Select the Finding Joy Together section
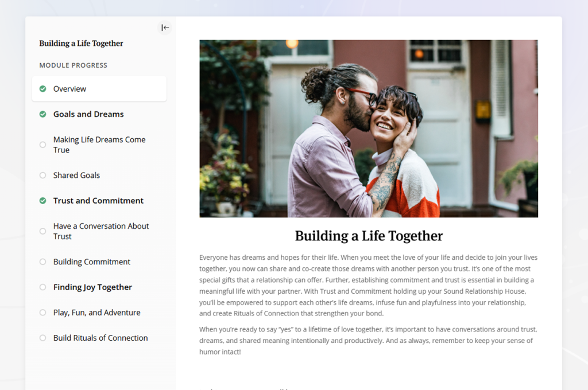 coord(91,287)
